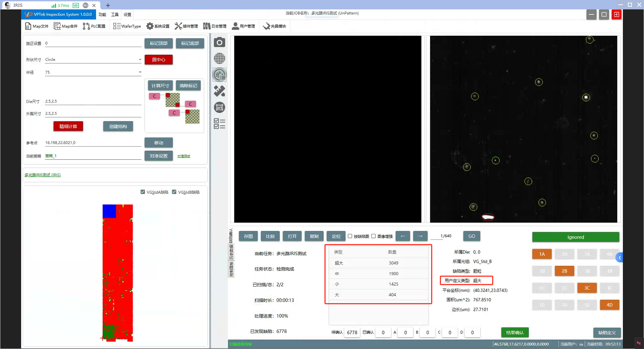Viewport: 644px width, 349px height.
Task: Click blue block on wafer map
Action: coord(109,211)
